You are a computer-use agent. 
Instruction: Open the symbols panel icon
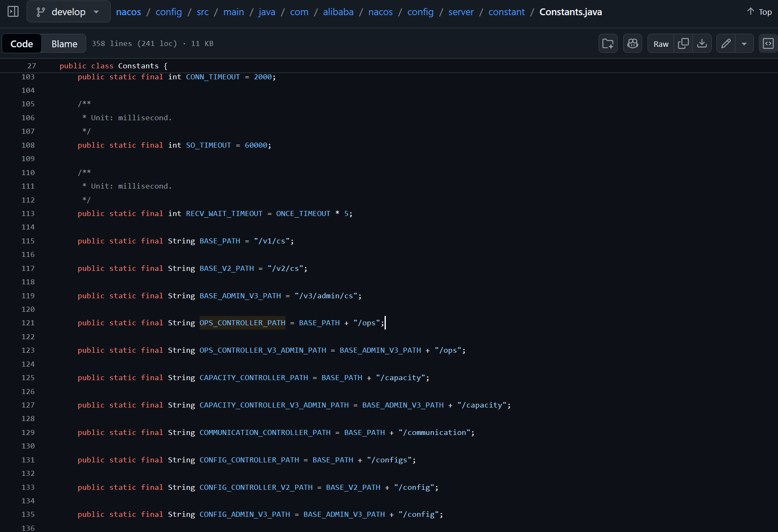coord(768,43)
